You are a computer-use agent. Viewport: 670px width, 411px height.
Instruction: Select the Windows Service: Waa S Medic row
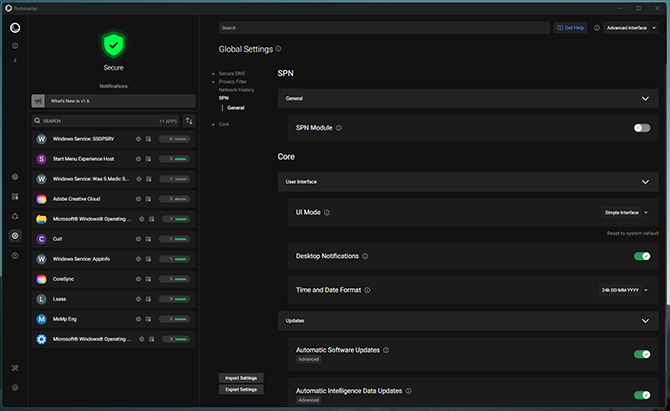coord(113,179)
